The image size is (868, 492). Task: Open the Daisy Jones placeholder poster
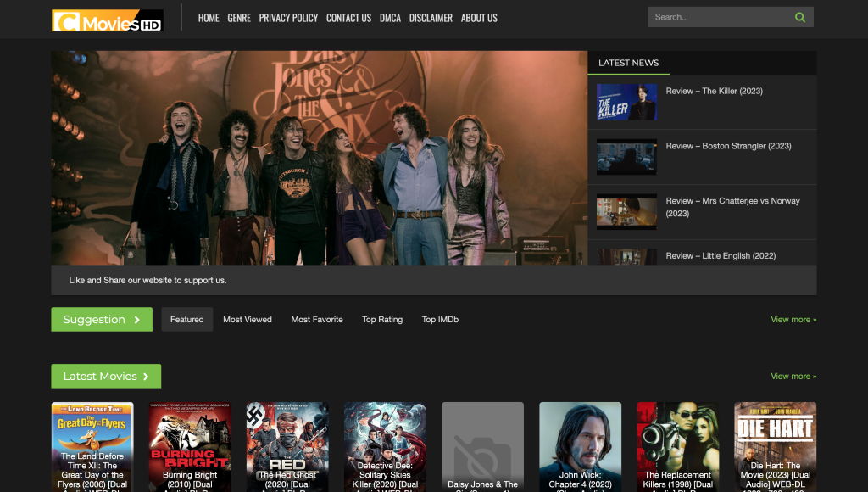coord(482,446)
